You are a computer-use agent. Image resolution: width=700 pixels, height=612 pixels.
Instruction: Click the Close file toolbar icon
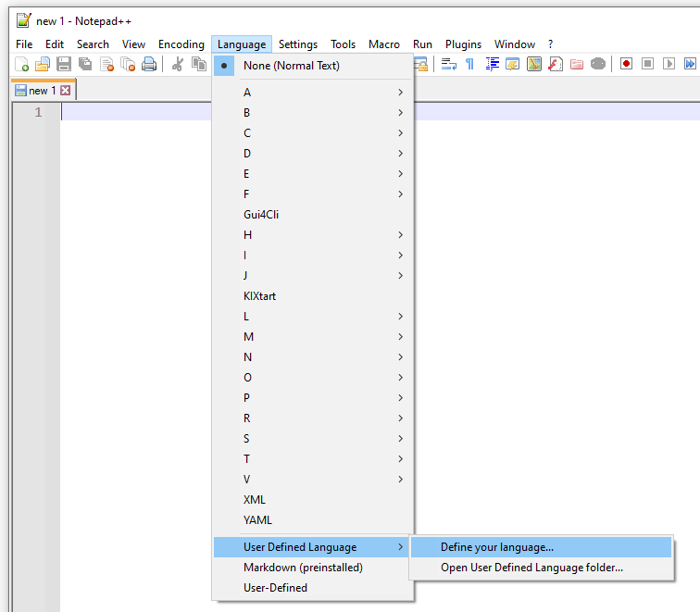point(106,64)
